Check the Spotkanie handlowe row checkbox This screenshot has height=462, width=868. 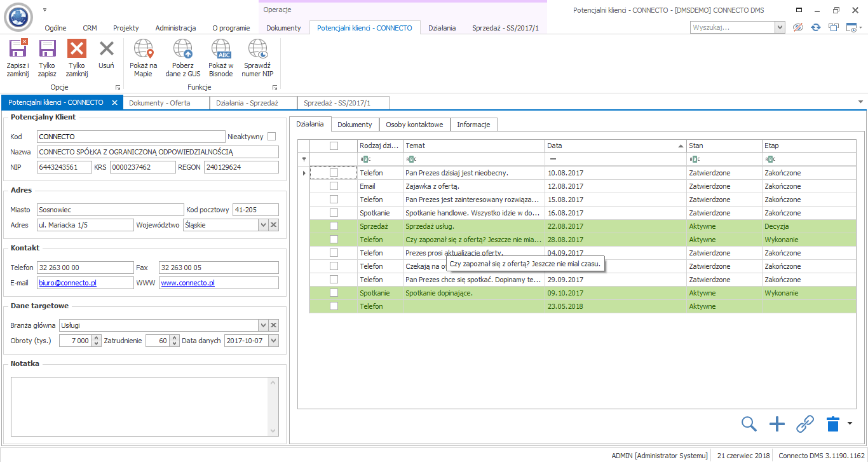pyautogui.click(x=334, y=213)
